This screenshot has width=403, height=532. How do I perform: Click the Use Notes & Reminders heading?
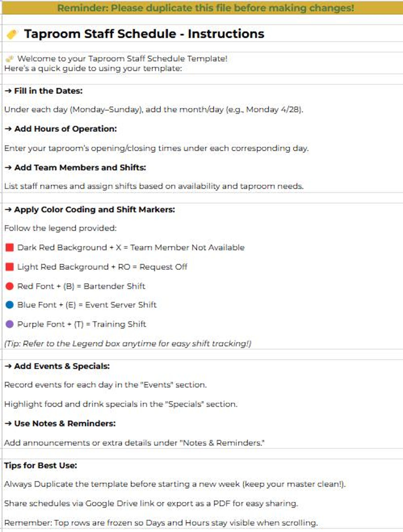[60, 423]
